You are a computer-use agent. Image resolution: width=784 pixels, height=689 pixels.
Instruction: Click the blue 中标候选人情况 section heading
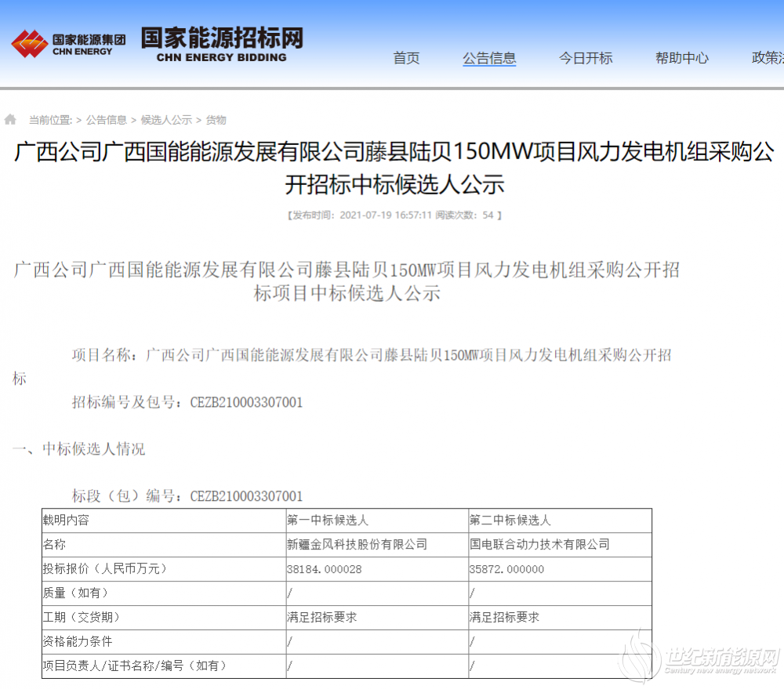coord(93,449)
